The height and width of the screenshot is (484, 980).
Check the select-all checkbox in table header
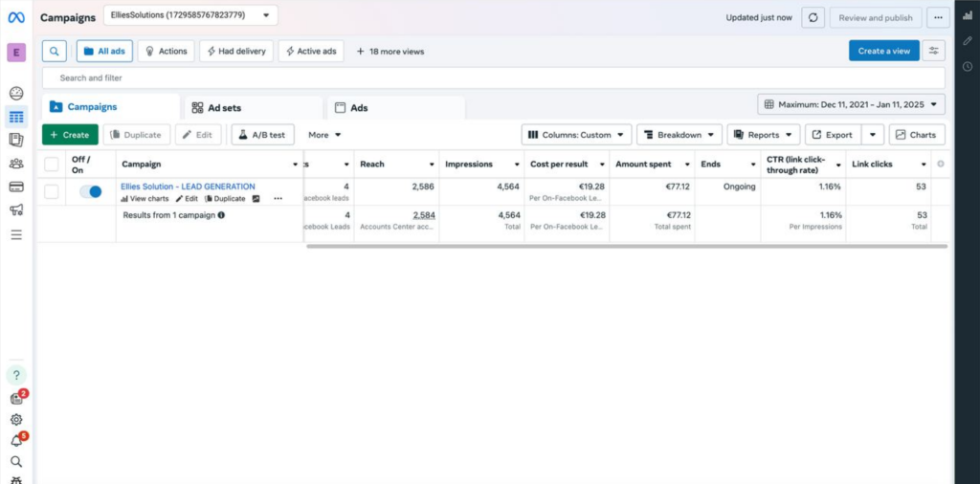tap(52, 165)
